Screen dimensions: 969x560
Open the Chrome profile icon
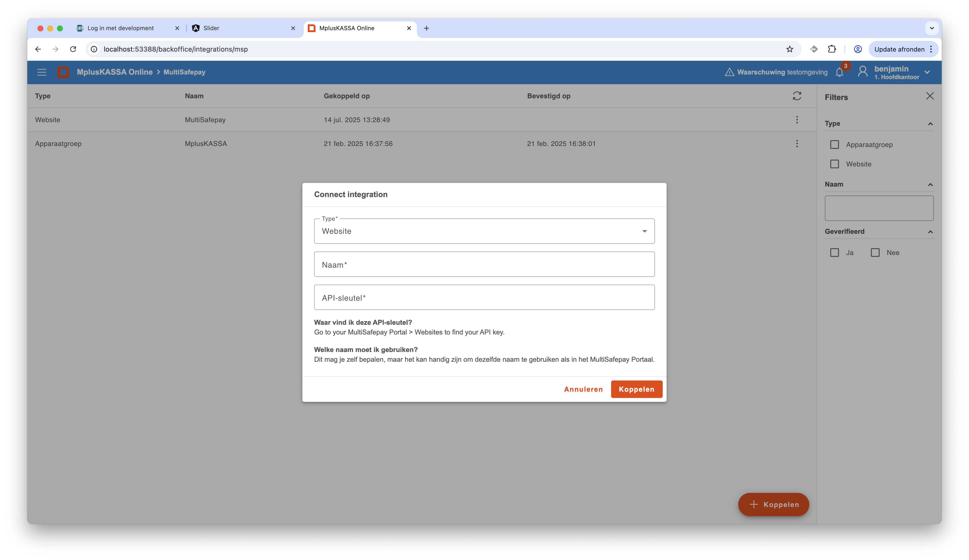click(x=858, y=49)
